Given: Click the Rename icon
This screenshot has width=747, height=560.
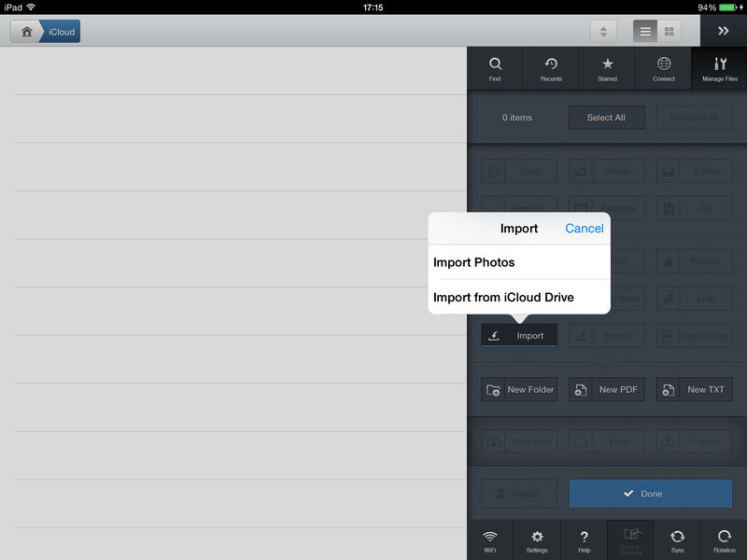Looking at the screenshot, I should [581, 208].
